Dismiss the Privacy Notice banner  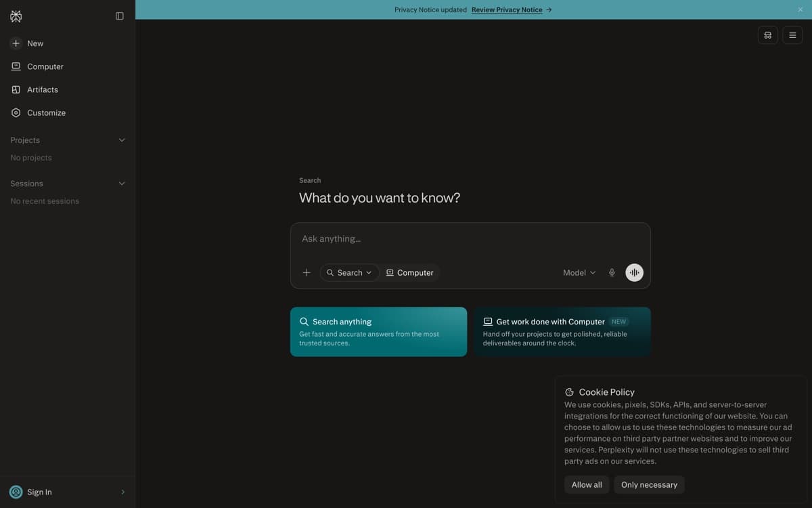pos(800,9)
